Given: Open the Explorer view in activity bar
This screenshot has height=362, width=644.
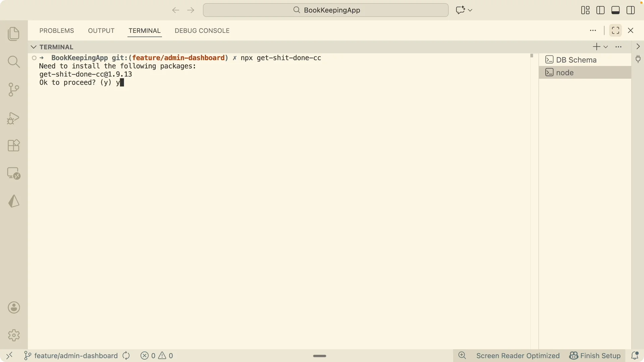Looking at the screenshot, I should [x=14, y=34].
